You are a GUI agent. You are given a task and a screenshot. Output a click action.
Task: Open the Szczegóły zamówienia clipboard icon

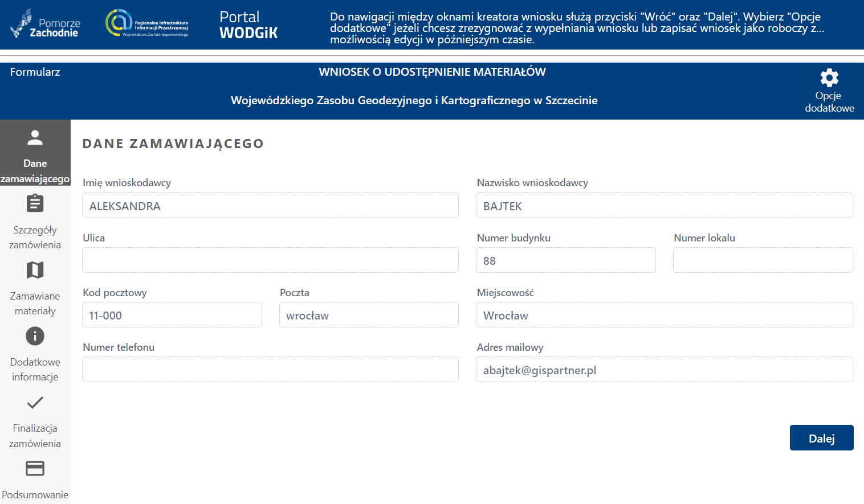pyautogui.click(x=35, y=203)
